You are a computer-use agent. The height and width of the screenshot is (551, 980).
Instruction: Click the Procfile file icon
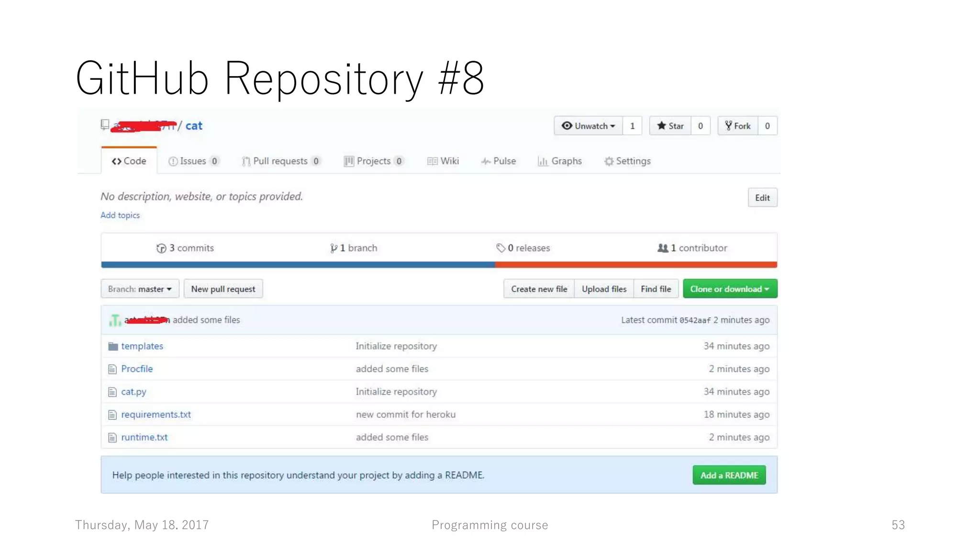pyautogui.click(x=112, y=369)
